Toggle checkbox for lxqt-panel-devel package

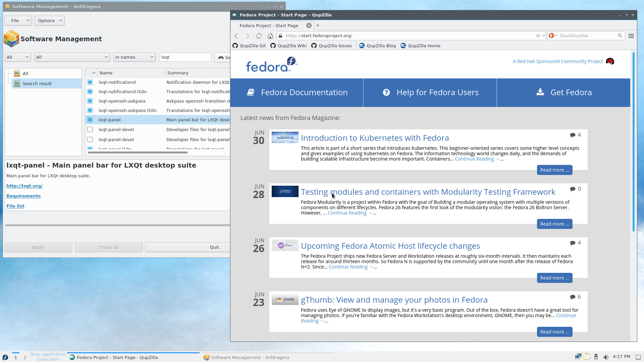90,129
